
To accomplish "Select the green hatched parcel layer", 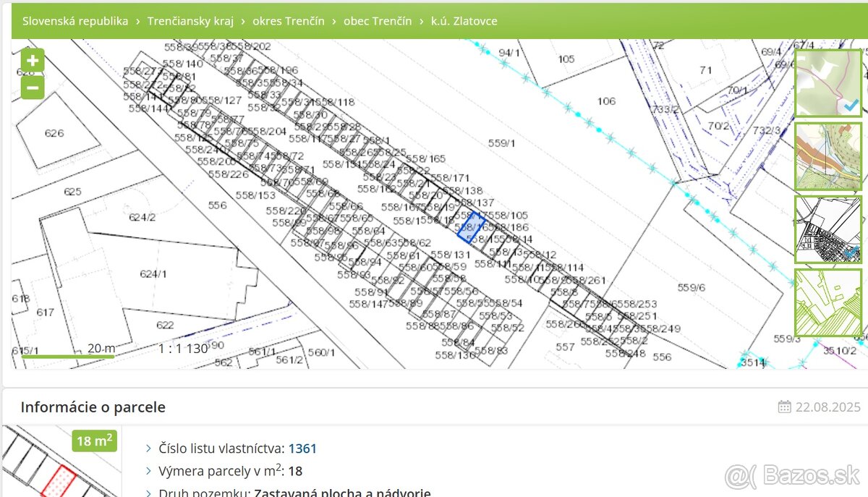I will [827, 302].
